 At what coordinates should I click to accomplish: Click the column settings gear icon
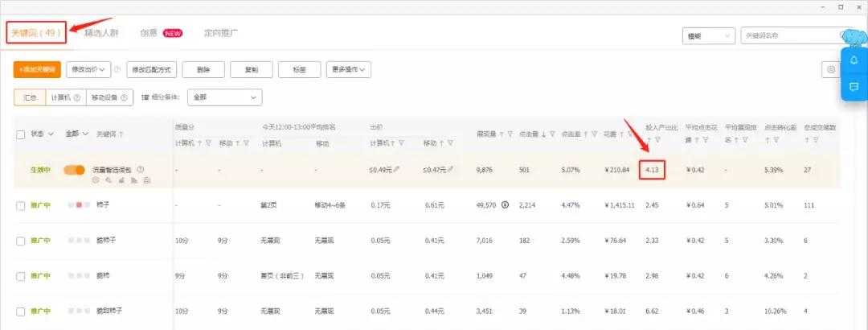(831, 70)
